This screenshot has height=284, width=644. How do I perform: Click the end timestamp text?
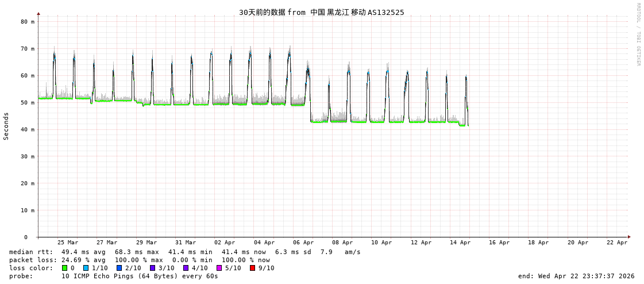(x=576, y=276)
